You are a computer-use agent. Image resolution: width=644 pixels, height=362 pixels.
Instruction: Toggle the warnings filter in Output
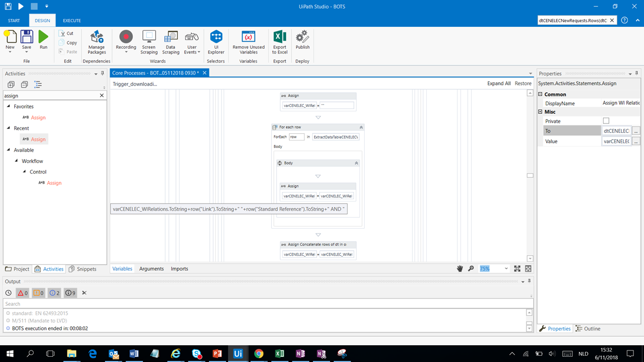tap(38, 293)
